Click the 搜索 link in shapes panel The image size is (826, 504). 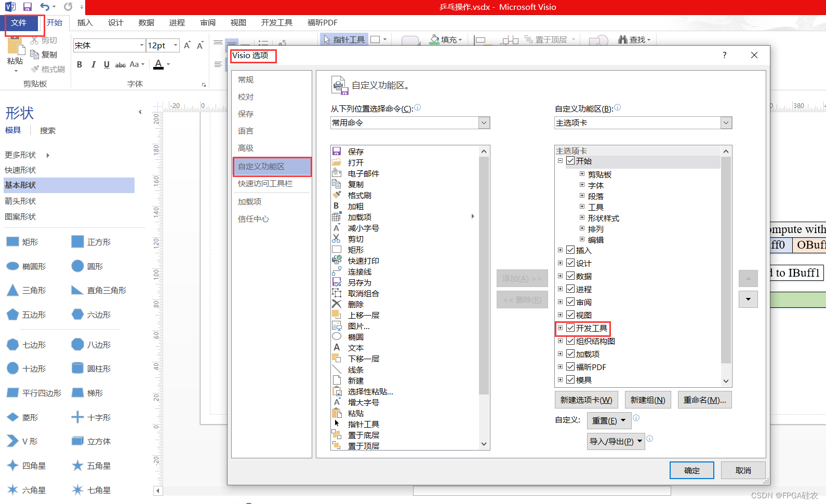point(48,131)
